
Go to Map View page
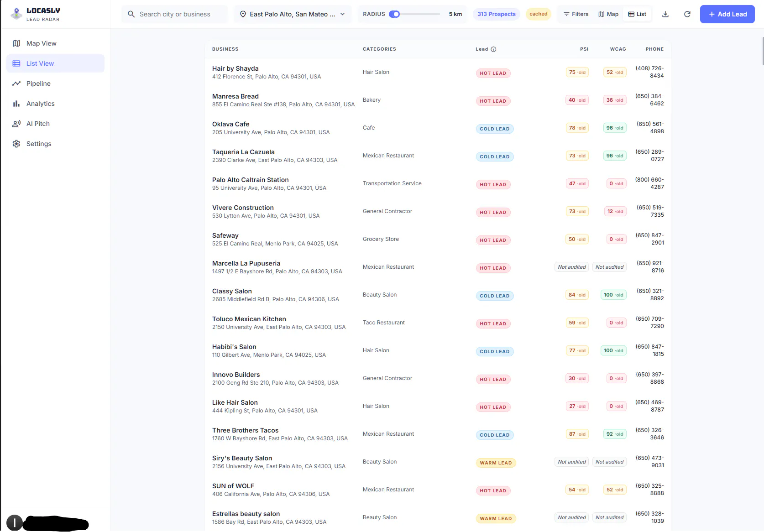point(55,43)
